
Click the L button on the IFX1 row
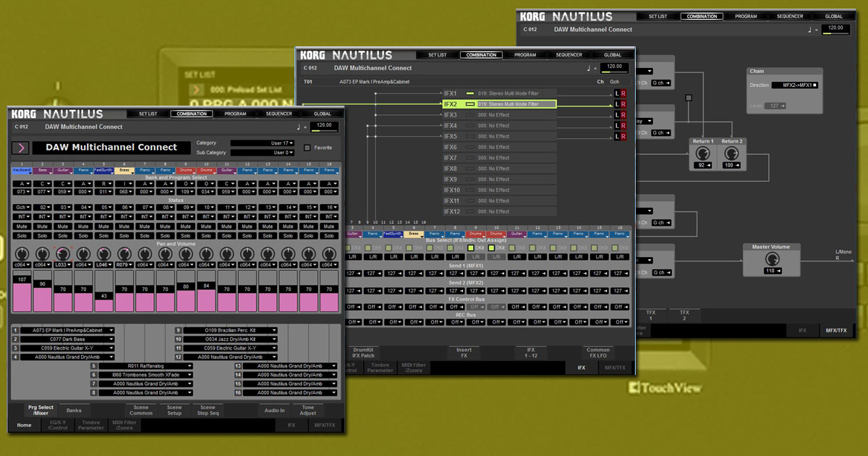click(617, 93)
